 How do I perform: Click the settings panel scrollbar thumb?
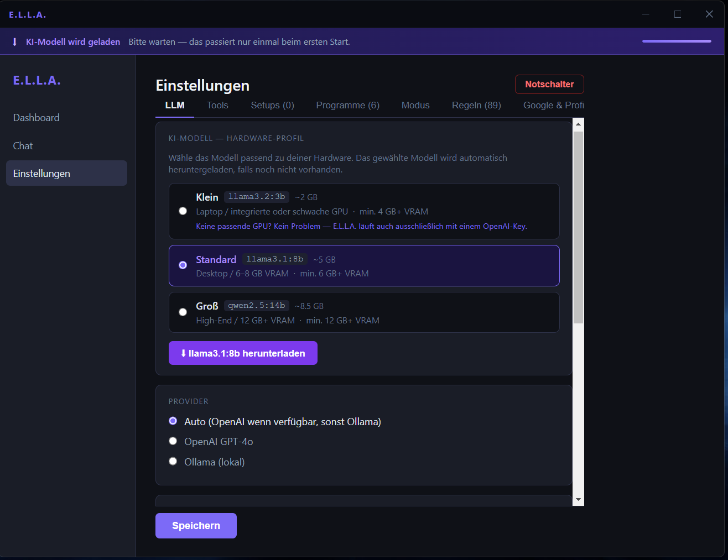point(578,227)
